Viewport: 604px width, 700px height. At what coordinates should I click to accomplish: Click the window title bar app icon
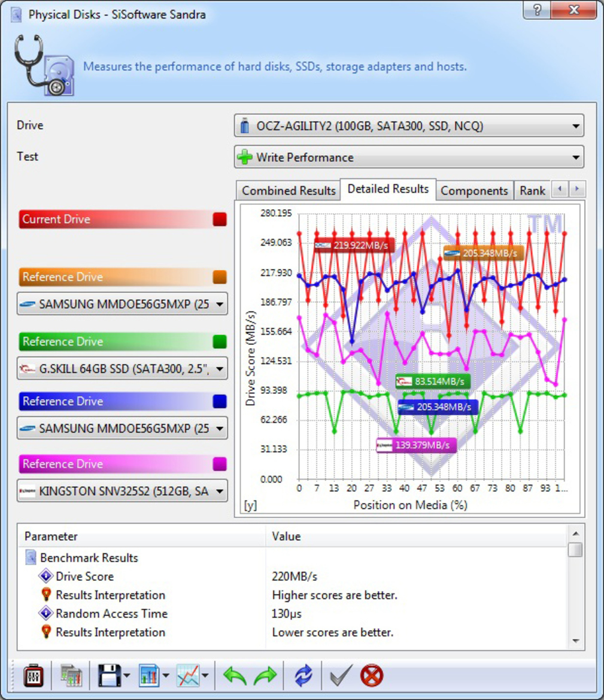(16, 14)
